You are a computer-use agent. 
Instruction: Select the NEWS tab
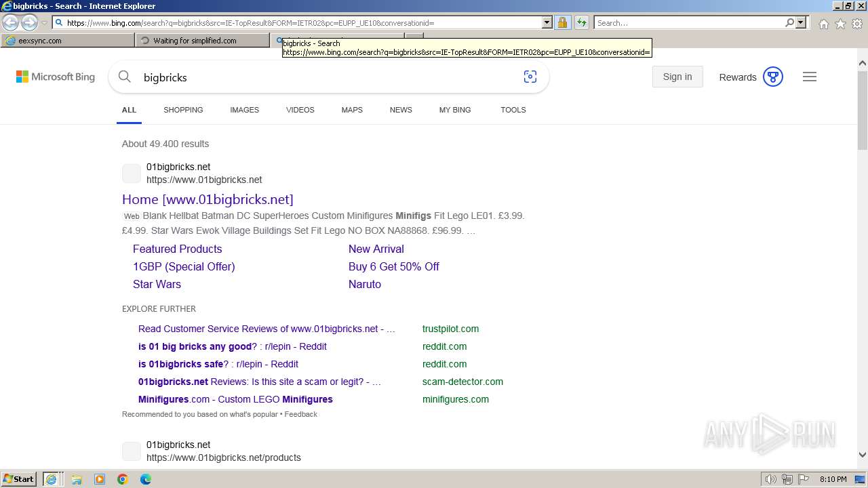click(x=401, y=110)
